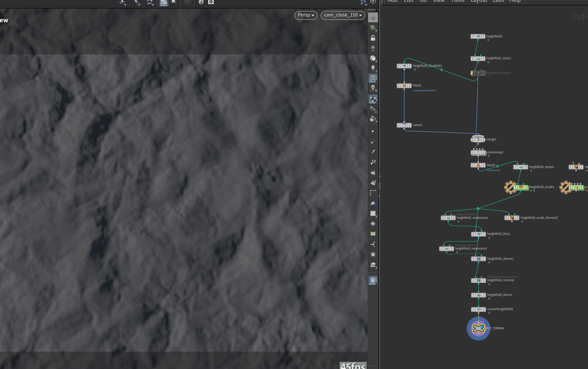This screenshot has height=369, width=588.
Task: Click the "HeightField Distort by Noise" comment label
Action: coord(503,277)
